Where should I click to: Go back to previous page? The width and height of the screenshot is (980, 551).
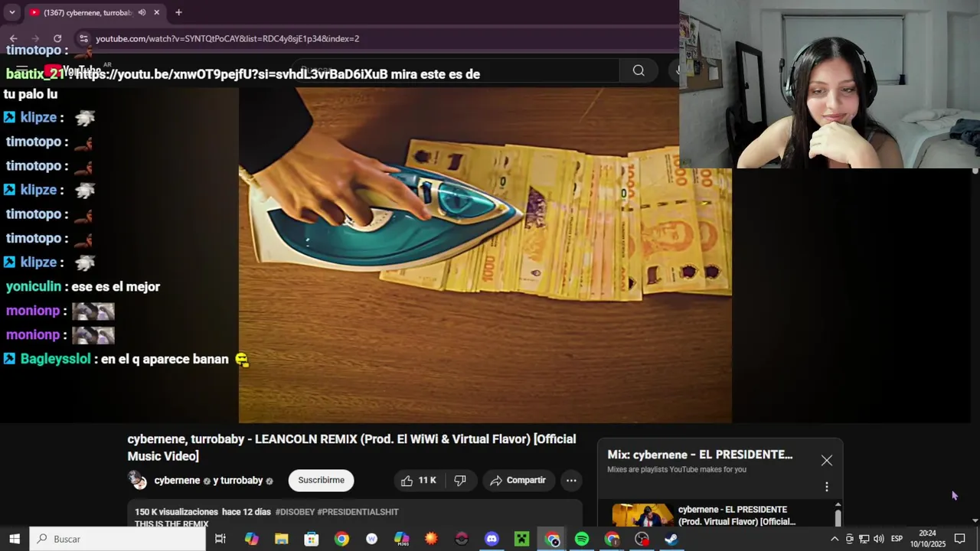coord(13,38)
